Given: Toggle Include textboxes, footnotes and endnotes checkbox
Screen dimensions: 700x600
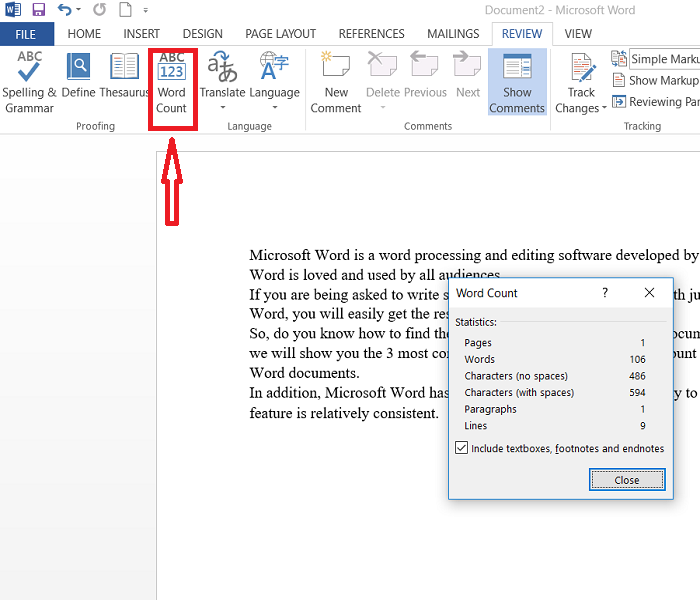Looking at the screenshot, I should tap(462, 448).
